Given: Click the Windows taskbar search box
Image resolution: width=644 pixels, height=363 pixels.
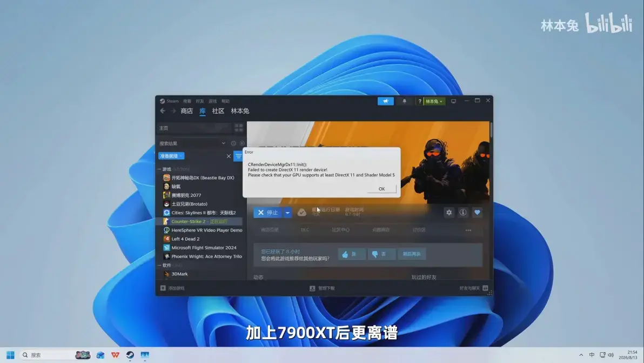Looking at the screenshot, I should click(56, 355).
